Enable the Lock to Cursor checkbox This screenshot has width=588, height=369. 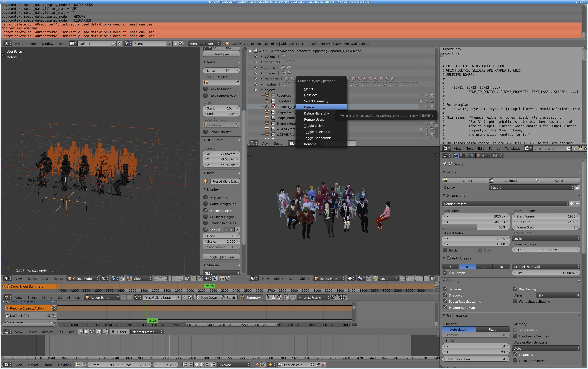coord(206,89)
